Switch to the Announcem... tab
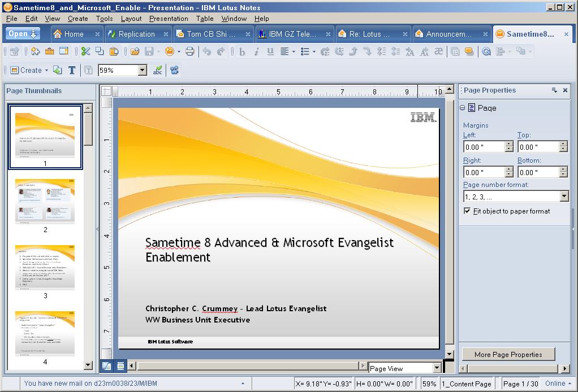 pos(448,34)
